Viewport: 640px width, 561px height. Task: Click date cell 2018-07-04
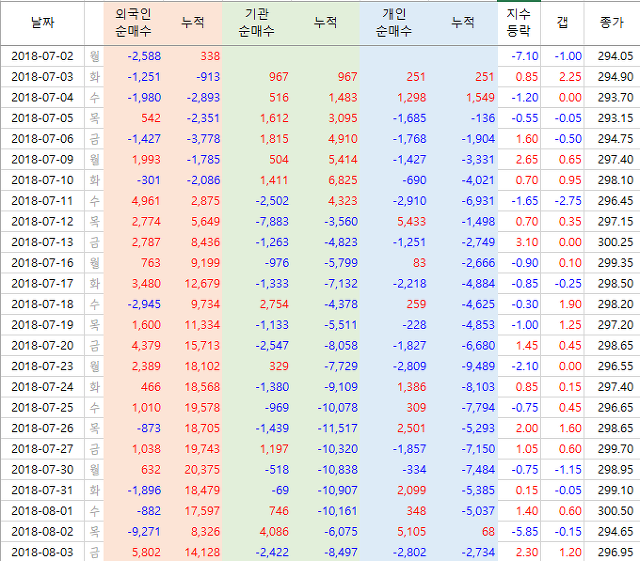tap(42, 98)
